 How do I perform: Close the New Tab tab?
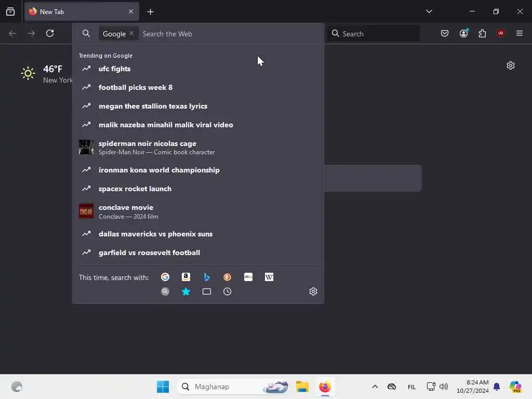point(131,11)
